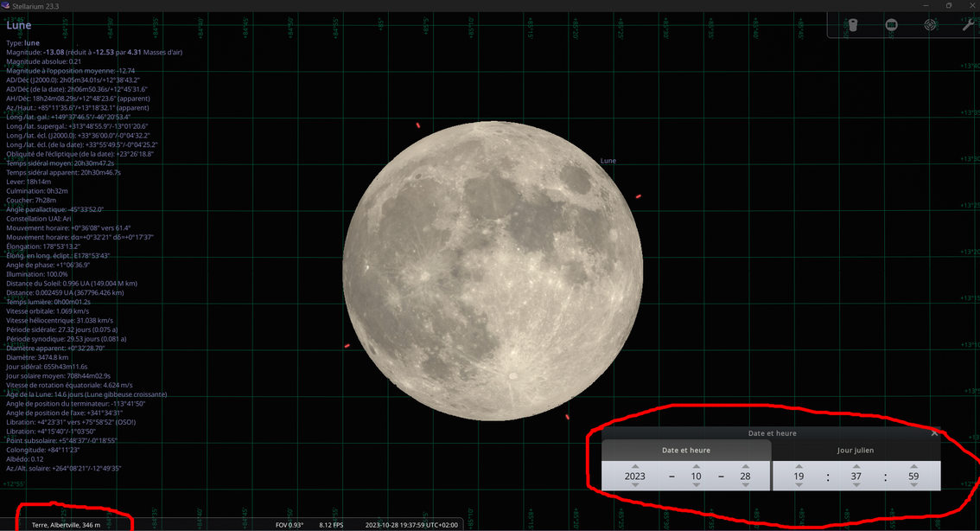The image size is (980, 531).
Task: Click the FOV 0.93° status entry
Action: [290, 525]
